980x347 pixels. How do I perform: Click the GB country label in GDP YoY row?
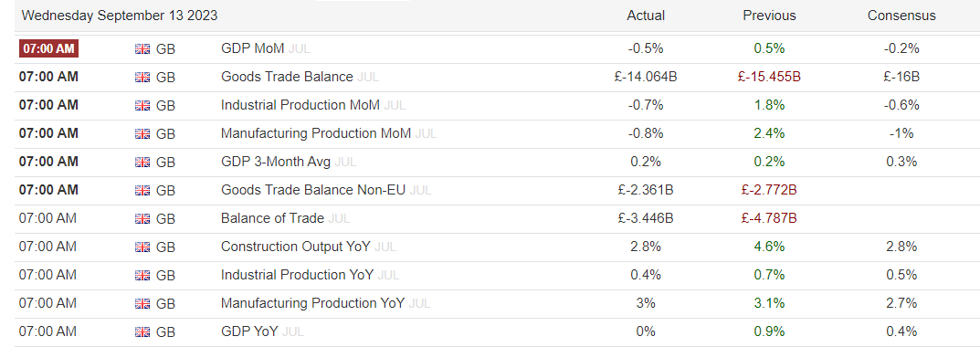(x=165, y=331)
